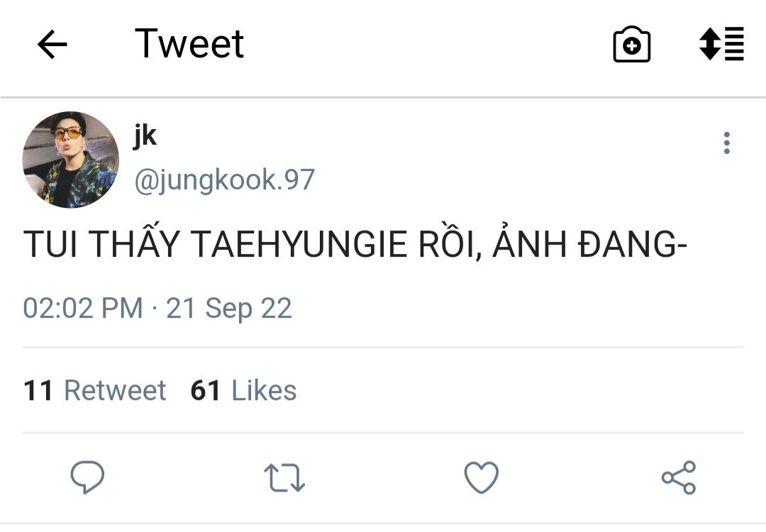Image resolution: width=766 pixels, height=532 pixels.
Task: Open the @jungkook.97 handle
Action: click(x=224, y=180)
